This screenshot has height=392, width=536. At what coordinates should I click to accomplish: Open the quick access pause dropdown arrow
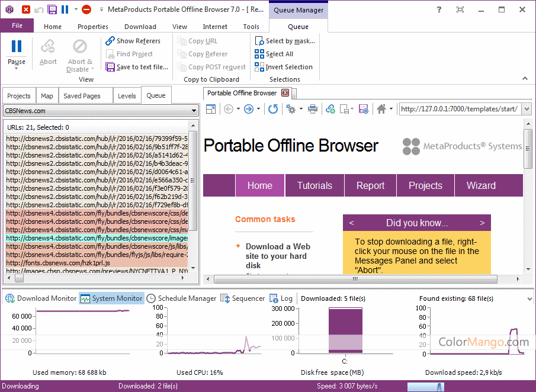76,9
